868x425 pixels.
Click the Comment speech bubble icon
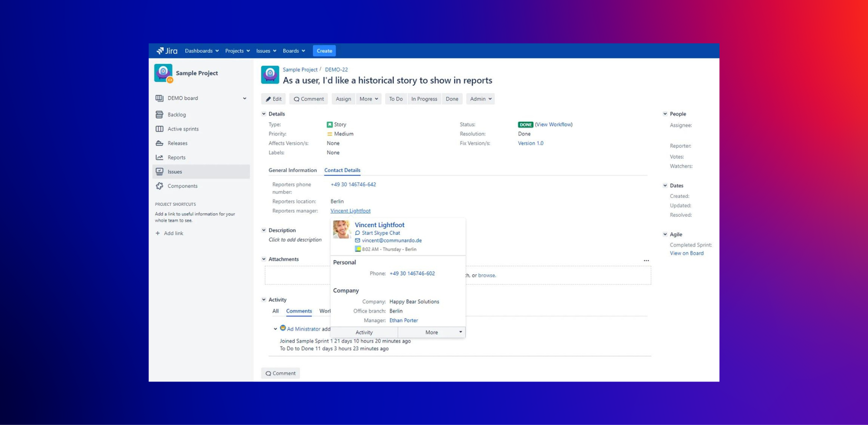pos(298,99)
